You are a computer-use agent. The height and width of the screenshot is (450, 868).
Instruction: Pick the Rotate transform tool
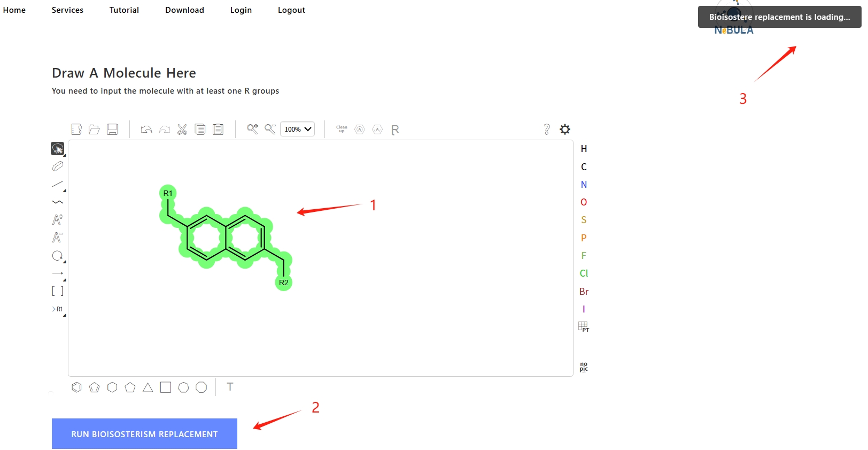pos(58,256)
